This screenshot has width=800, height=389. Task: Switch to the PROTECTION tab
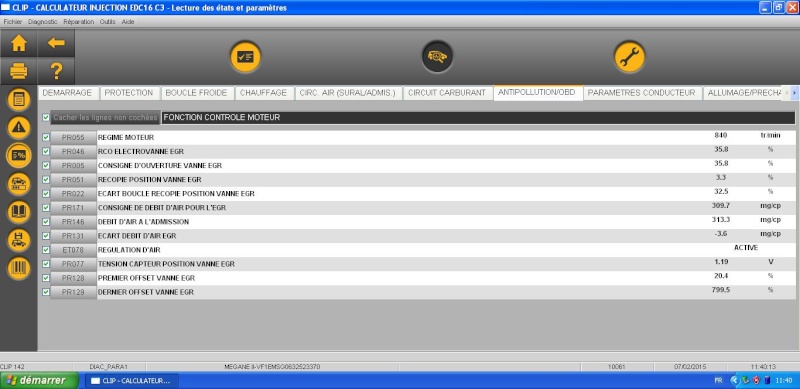coord(129,93)
